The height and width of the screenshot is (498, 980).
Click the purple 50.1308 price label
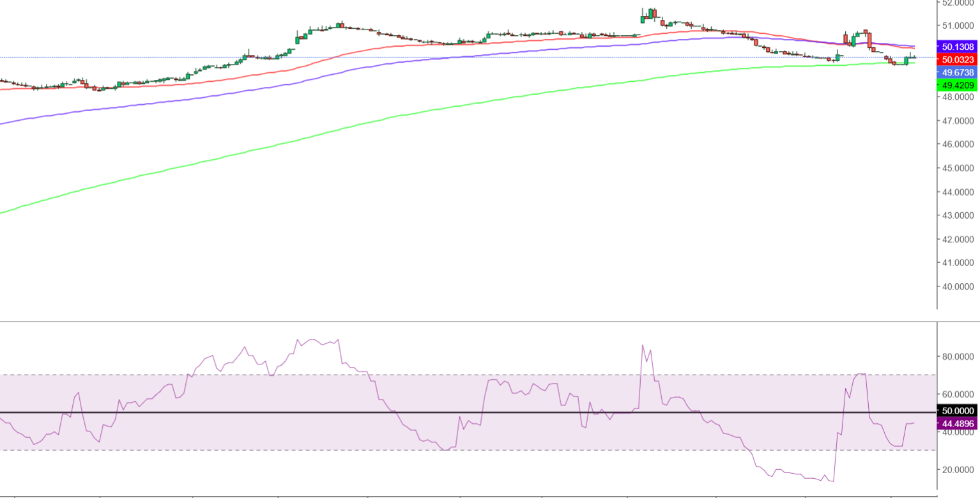click(x=958, y=47)
